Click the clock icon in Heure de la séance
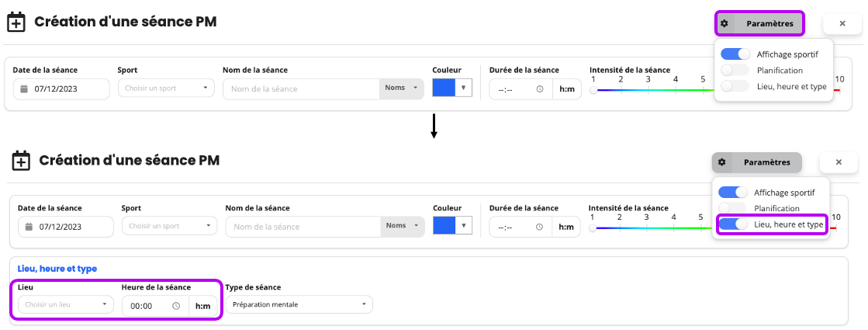Screen dimensions: 868x330 click(x=176, y=306)
